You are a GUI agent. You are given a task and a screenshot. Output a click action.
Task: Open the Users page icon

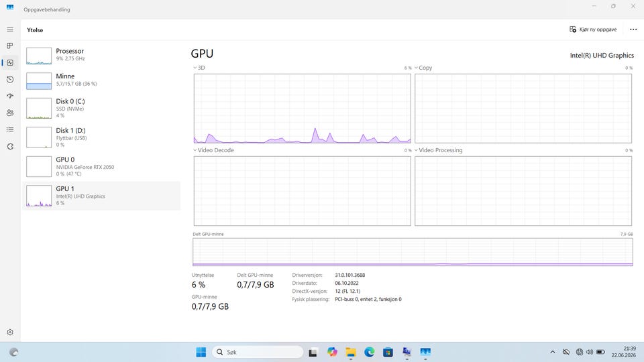(10, 113)
